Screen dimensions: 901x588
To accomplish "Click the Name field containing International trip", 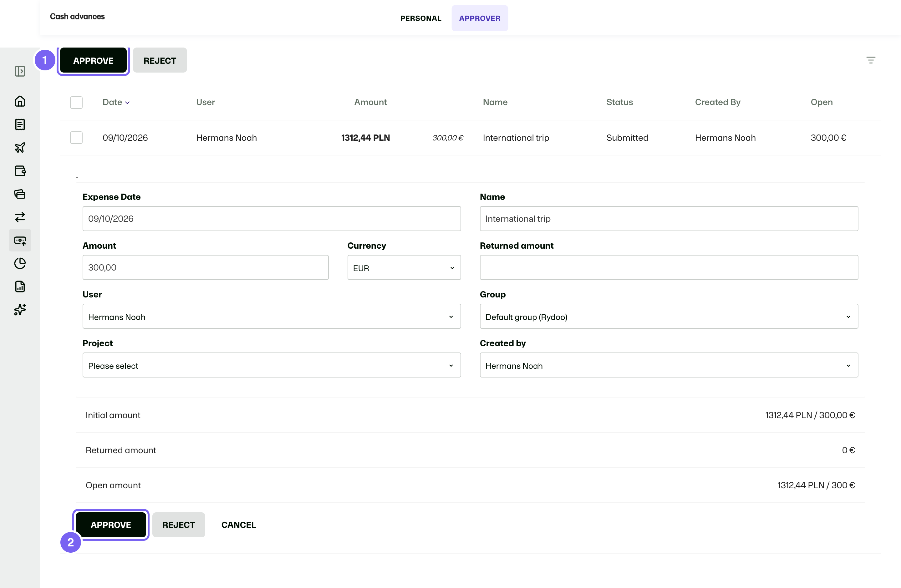I will click(x=669, y=219).
